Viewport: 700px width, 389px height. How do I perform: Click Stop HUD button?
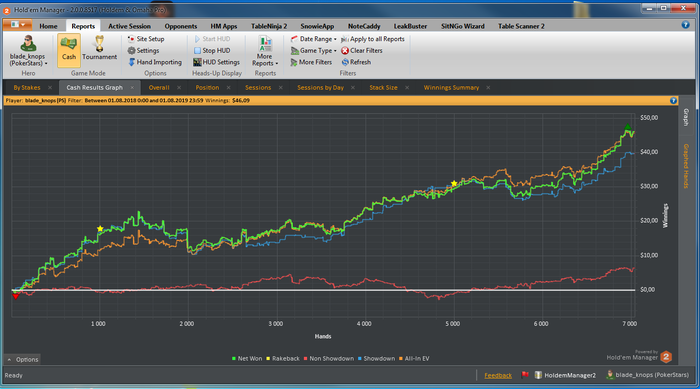[212, 50]
